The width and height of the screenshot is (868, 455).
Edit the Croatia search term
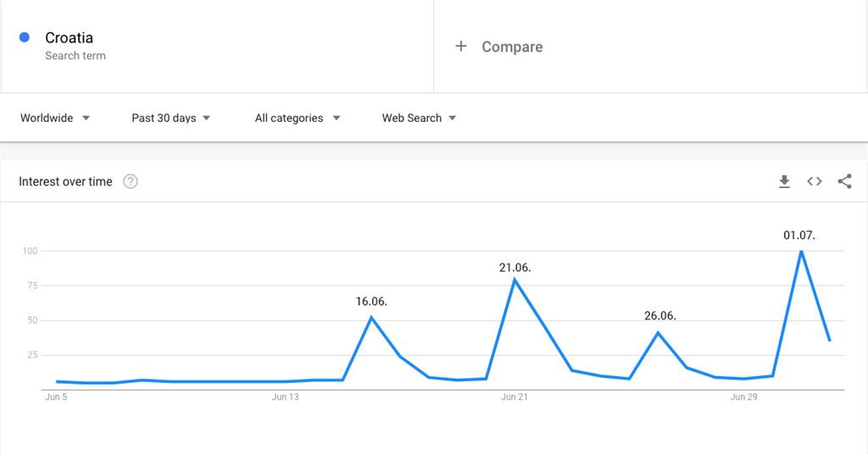coord(70,38)
